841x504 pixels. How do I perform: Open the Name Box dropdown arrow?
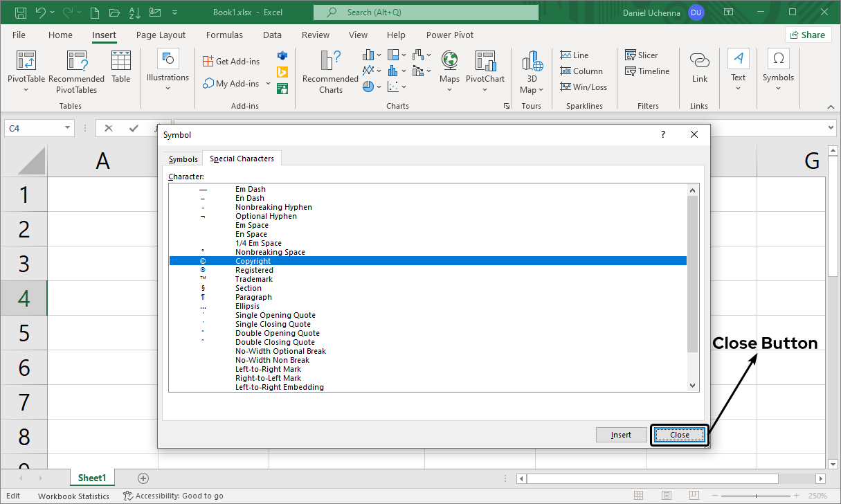pyautogui.click(x=68, y=128)
